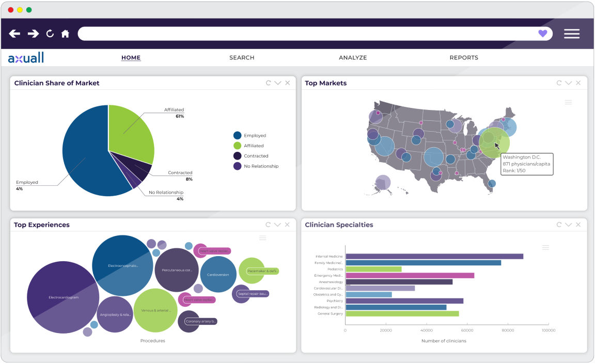595x364 pixels.
Task: Toggle the Affiliated legend item
Action: 254,146
